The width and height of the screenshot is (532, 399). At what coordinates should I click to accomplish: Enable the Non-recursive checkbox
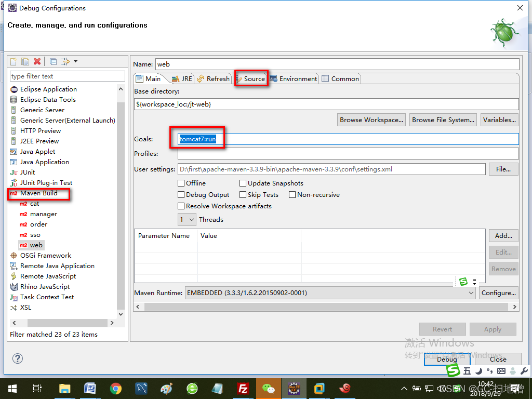(292, 195)
